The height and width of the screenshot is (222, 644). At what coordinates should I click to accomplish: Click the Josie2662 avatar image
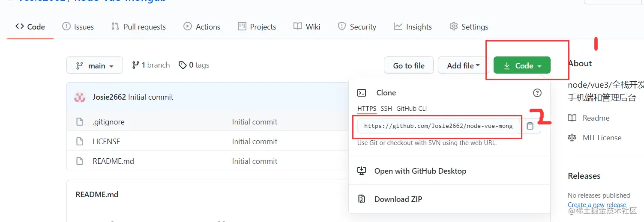(80, 97)
